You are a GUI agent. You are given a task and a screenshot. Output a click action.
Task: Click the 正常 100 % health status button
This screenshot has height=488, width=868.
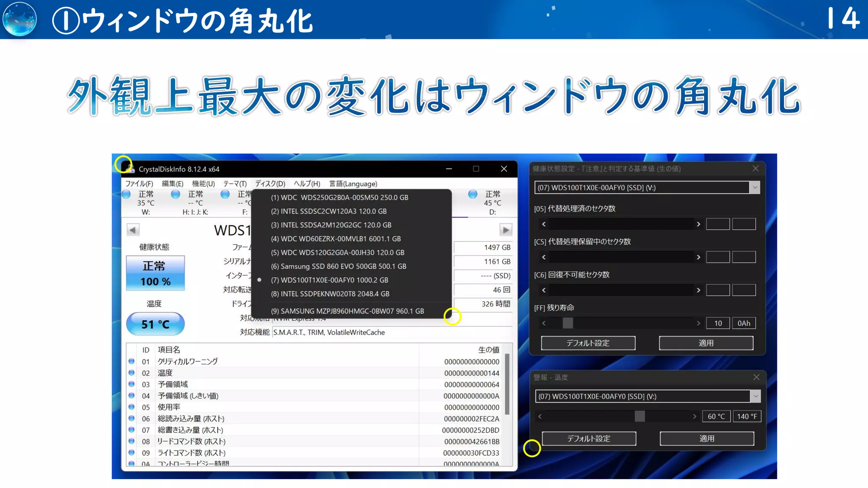[x=156, y=273]
